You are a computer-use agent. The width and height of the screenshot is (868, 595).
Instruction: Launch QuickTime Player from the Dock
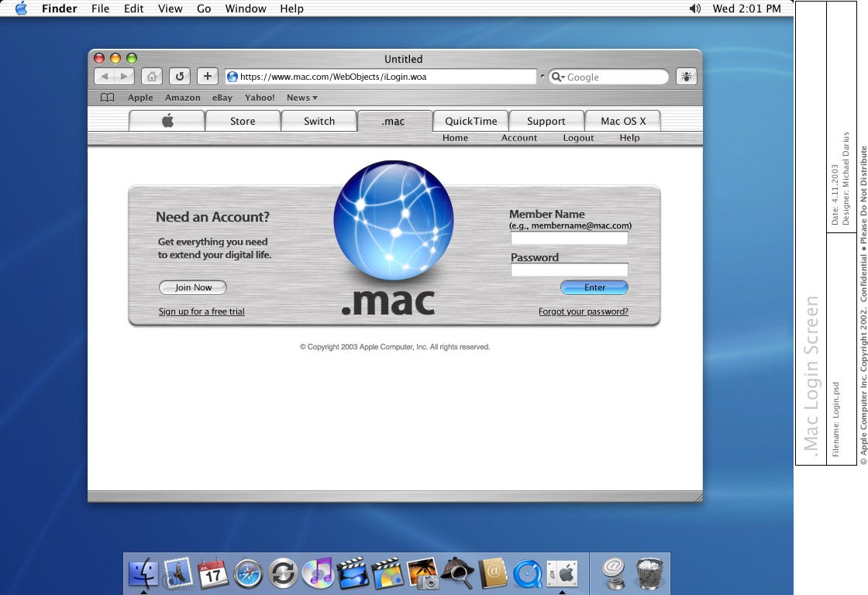[x=528, y=573]
